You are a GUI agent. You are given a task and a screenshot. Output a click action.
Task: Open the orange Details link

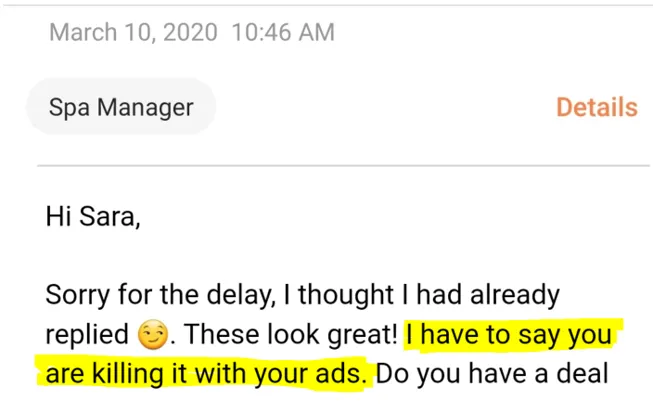tap(597, 107)
